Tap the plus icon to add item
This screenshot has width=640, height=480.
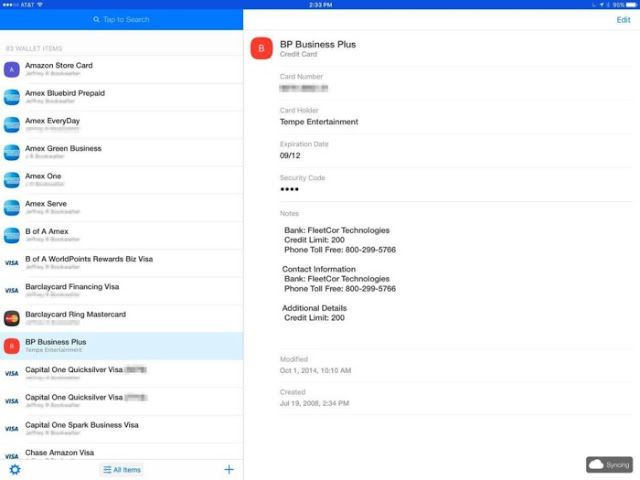(229, 469)
